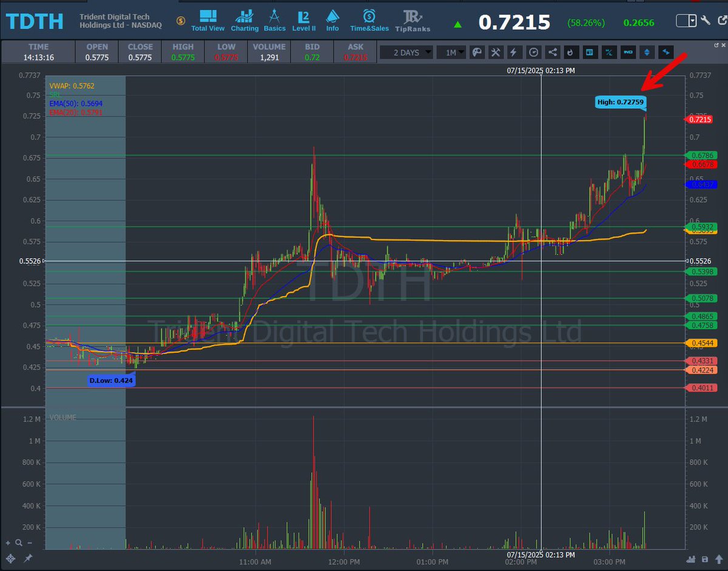Toggle the percentage scale on the chart

coord(608,52)
